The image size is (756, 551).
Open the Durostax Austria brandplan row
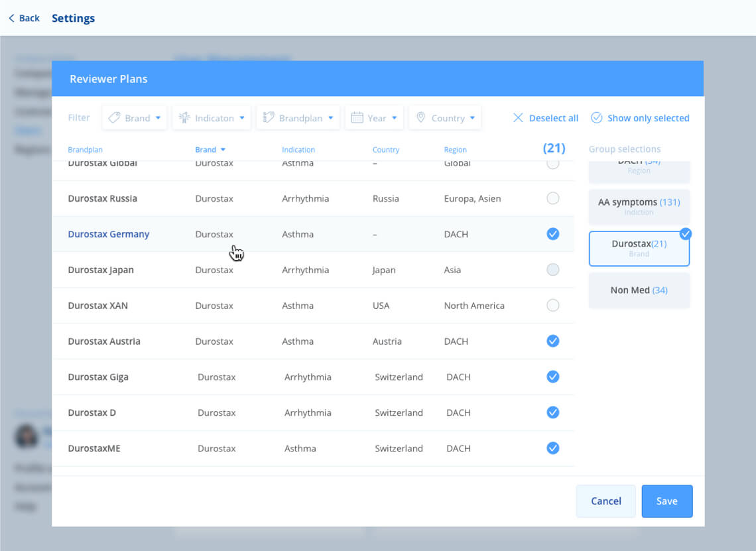point(104,341)
